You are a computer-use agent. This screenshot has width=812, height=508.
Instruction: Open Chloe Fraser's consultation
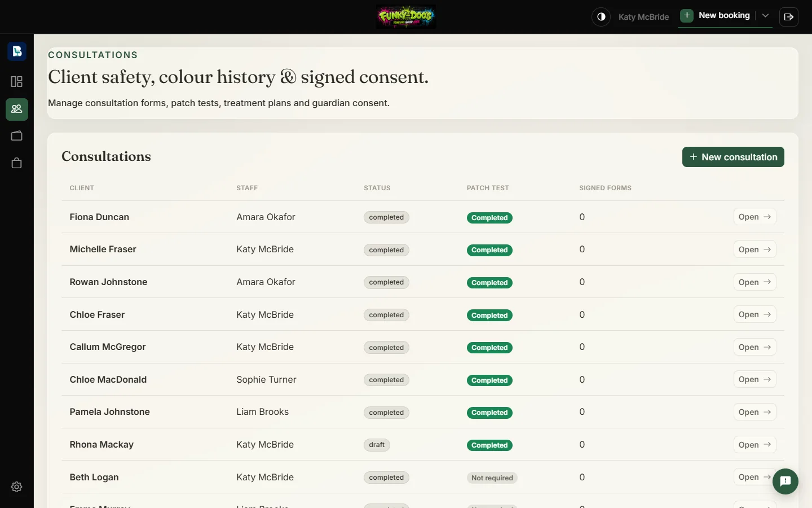754,314
